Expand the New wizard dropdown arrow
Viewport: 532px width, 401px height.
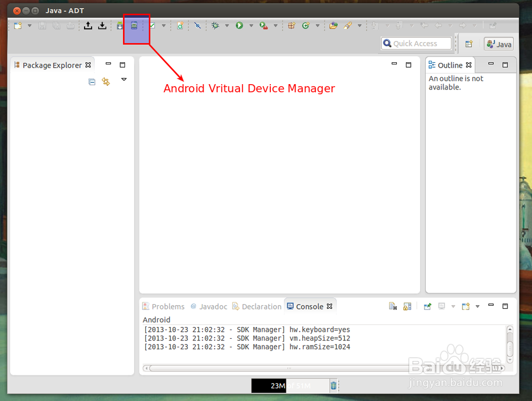[29, 26]
